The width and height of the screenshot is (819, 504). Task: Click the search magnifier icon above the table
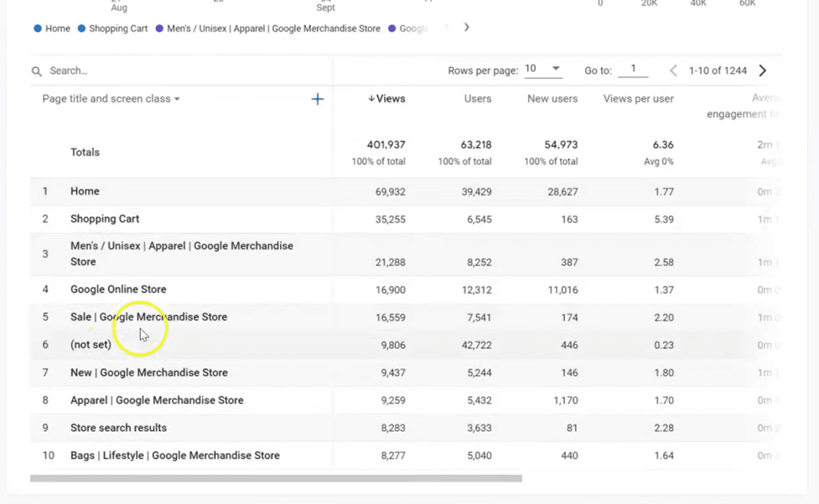[36, 71]
